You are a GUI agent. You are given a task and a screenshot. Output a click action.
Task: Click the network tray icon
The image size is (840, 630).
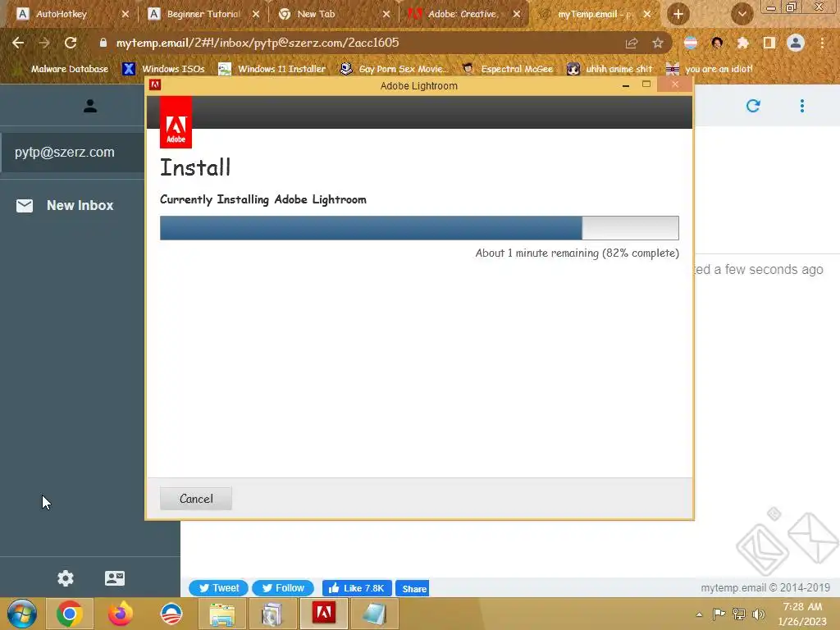tap(739, 614)
